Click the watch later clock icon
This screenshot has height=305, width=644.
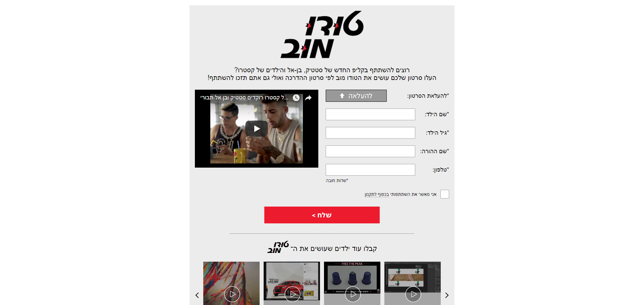pos(296,98)
